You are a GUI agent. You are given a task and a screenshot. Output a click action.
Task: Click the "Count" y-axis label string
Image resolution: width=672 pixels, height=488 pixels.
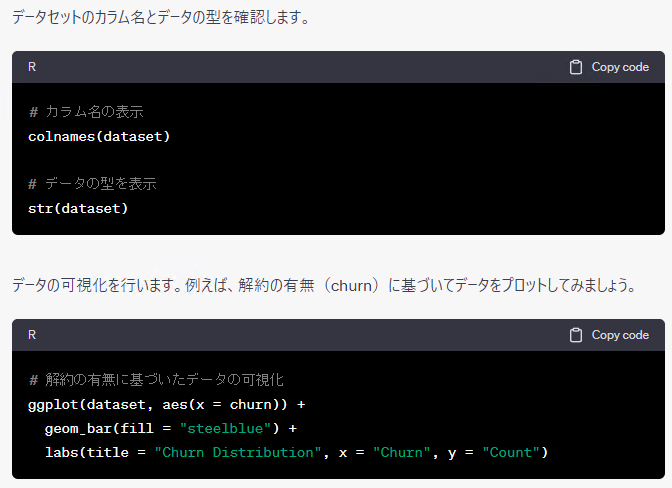pos(511,452)
